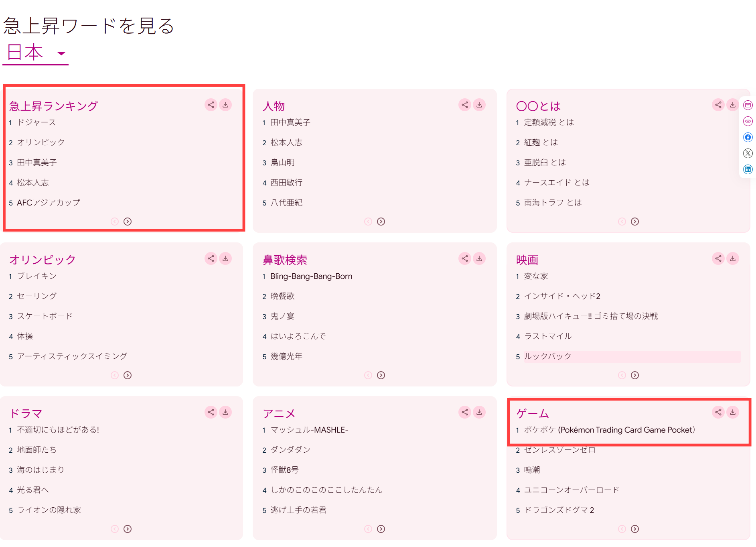
Task: Open ライオンの隠れ家 drama entry
Action: (x=49, y=510)
